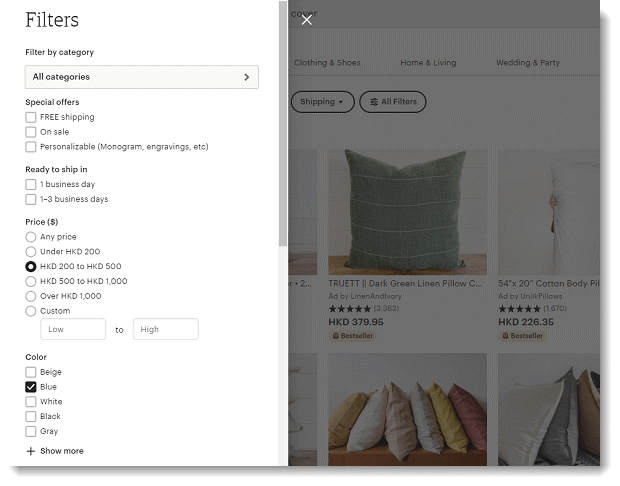This screenshot has height=486, width=620.
Task: Click the HKD 379.95 price
Action: (356, 322)
